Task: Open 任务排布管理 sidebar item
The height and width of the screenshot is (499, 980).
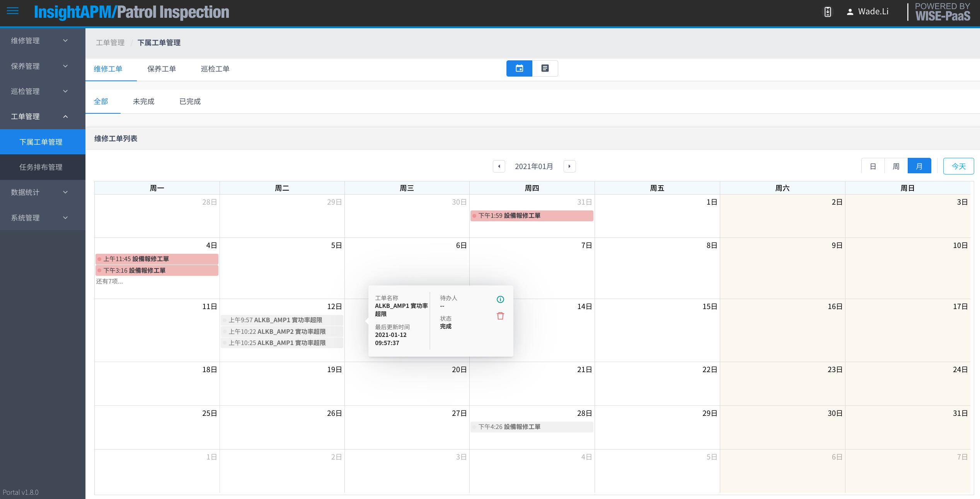Action: (x=41, y=167)
